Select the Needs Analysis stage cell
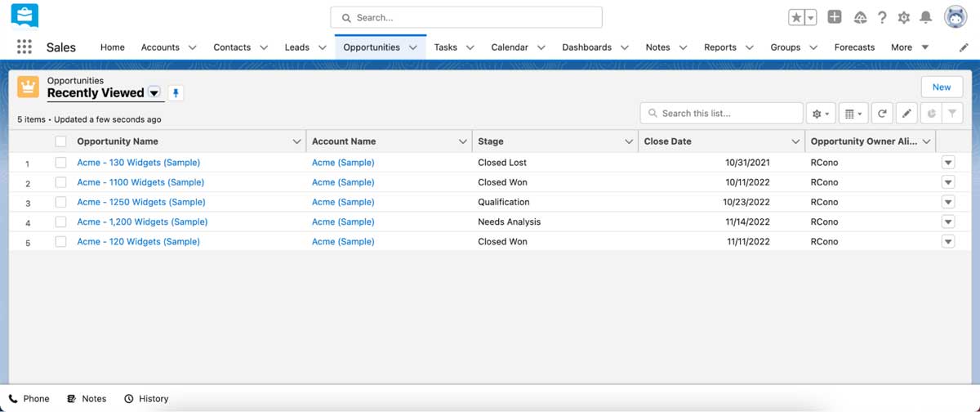Viewport: 980px width, 412px height. 510,222
